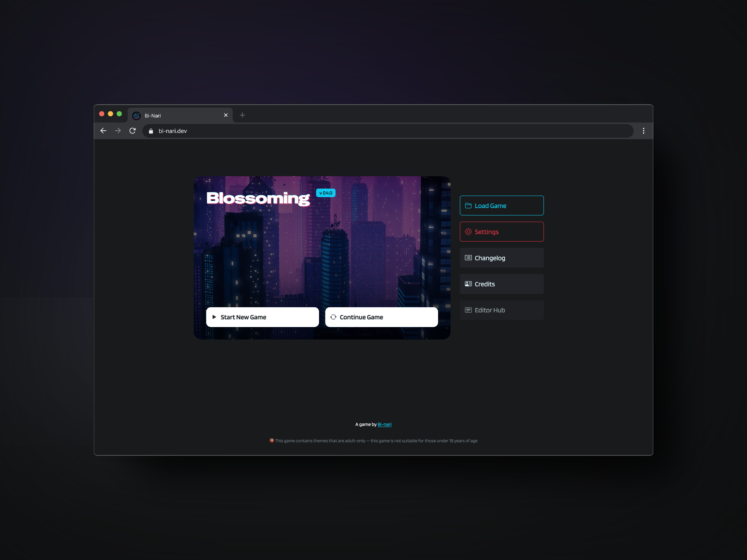Screen dimensions: 747x560
Task: Reload the page with browser refresh icon
Action: [132, 131]
